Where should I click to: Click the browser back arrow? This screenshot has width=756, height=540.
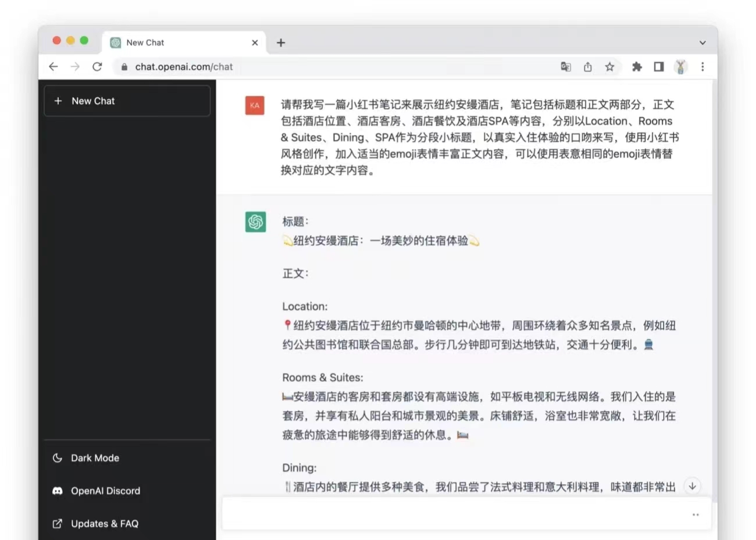(x=54, y=67)
